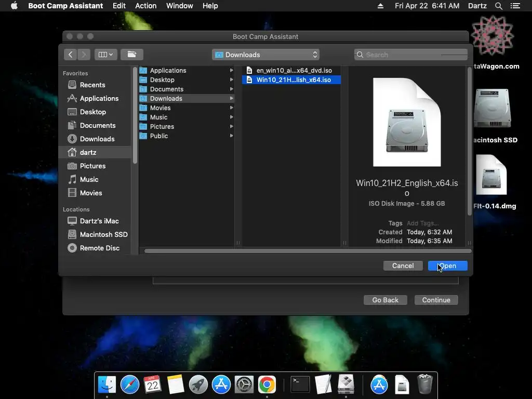Expand the Music folder arrow
The height and width of the screenshot is (399, 532).
coord(231,117)
